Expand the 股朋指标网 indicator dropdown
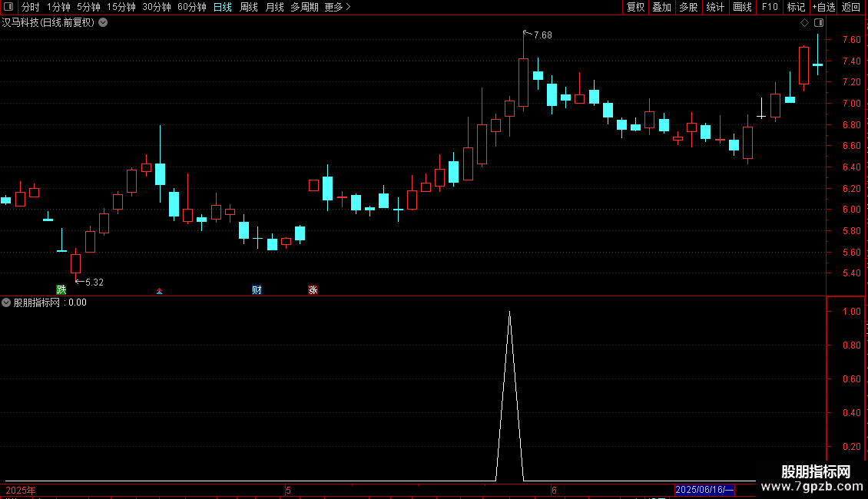 coord(6,302)
